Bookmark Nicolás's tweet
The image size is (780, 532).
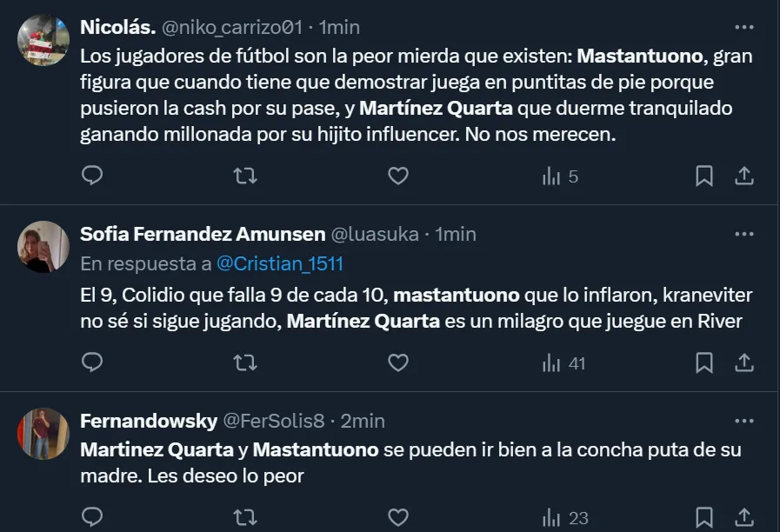click(x=704, y=176)
